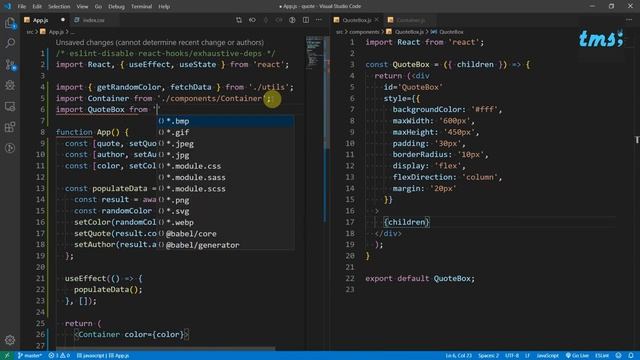Change the LF end of line sequence

pyautogui.click(x=527, y=356)
